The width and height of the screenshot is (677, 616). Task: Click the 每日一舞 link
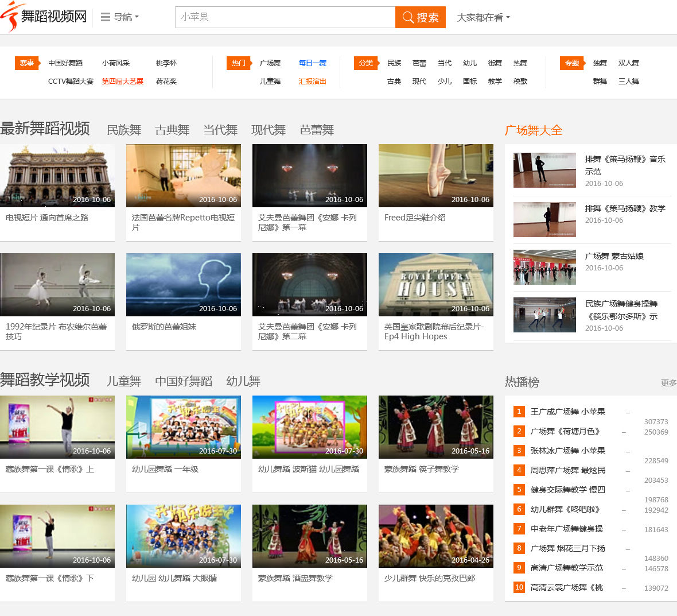[x=313, y=63]
